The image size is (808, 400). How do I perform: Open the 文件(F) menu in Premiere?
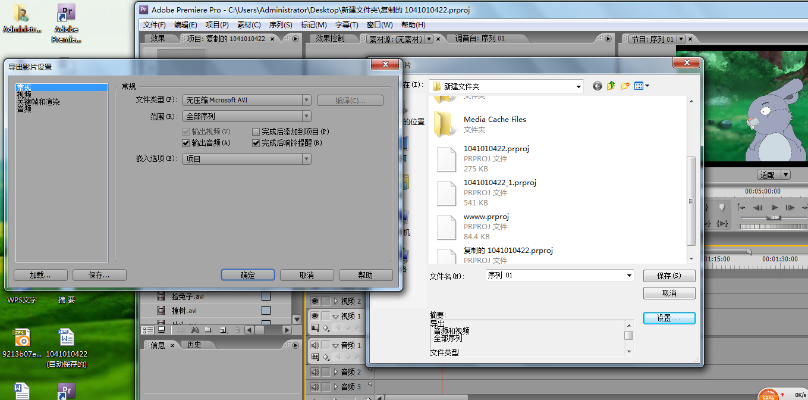point(153,23)
